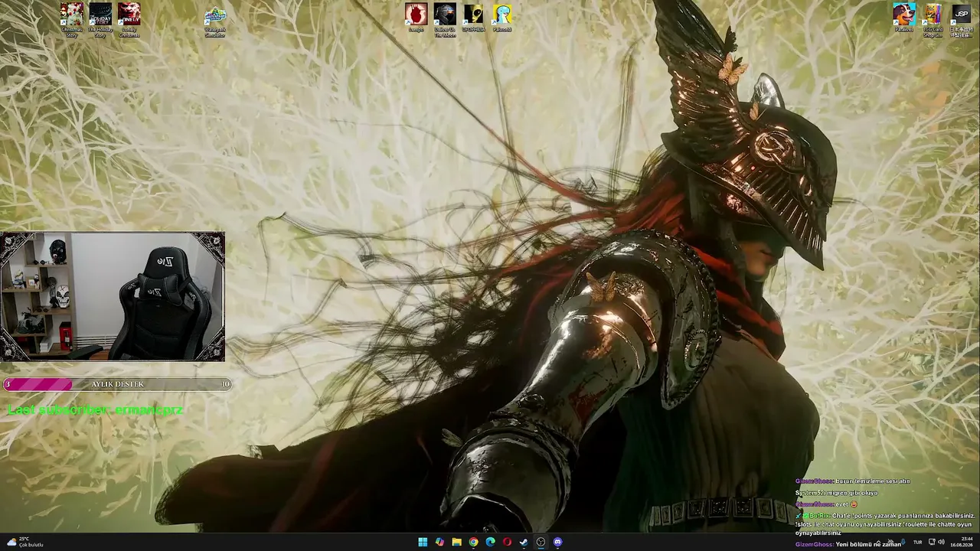The image size is (980, 551).
Task: Launch Microsoft Edge from the taskbar
Action: 490,542
